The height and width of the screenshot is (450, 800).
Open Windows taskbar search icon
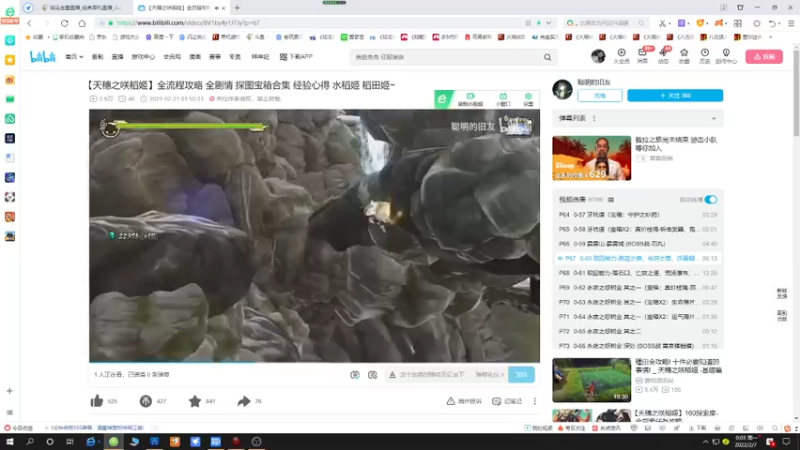click(30, 441)
